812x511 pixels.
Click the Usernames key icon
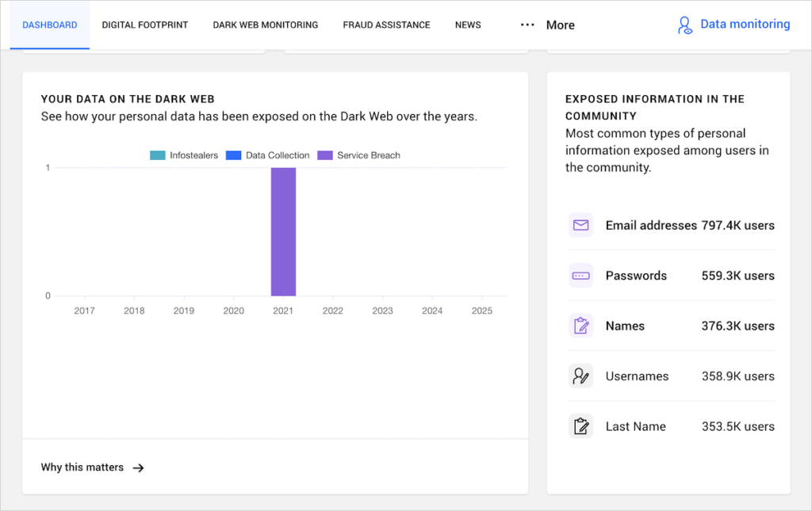581,376
